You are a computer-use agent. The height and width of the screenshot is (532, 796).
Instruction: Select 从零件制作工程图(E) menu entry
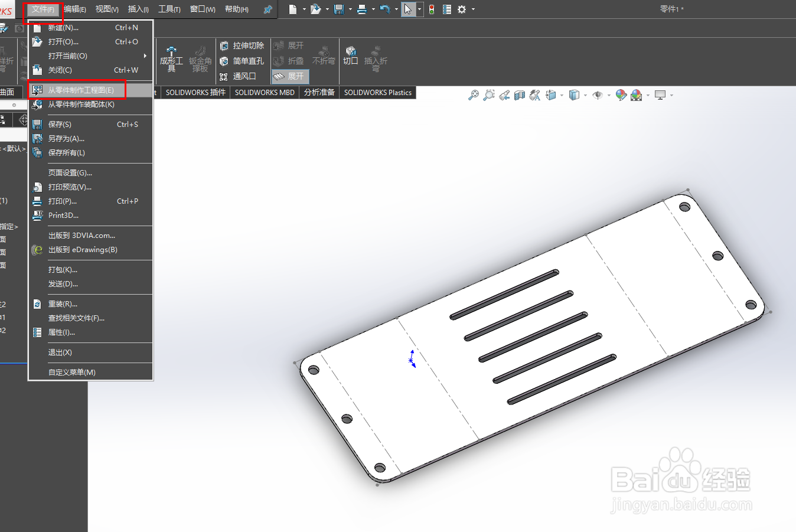click(91, 90)
